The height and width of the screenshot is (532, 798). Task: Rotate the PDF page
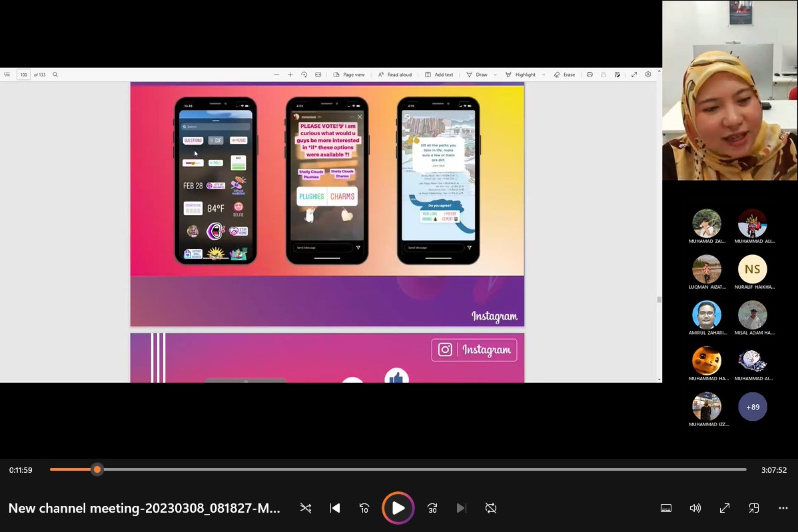(x=304, y=75)
